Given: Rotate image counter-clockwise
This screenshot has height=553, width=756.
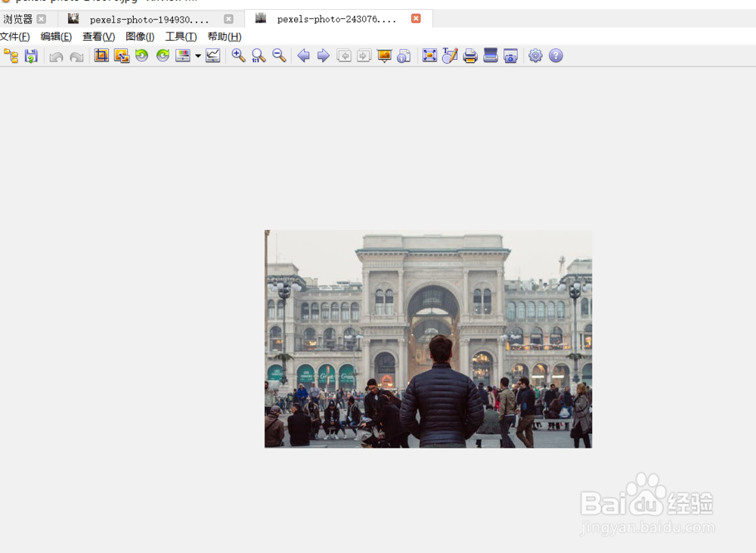Looking at the screenshot, I should (142, 55).
